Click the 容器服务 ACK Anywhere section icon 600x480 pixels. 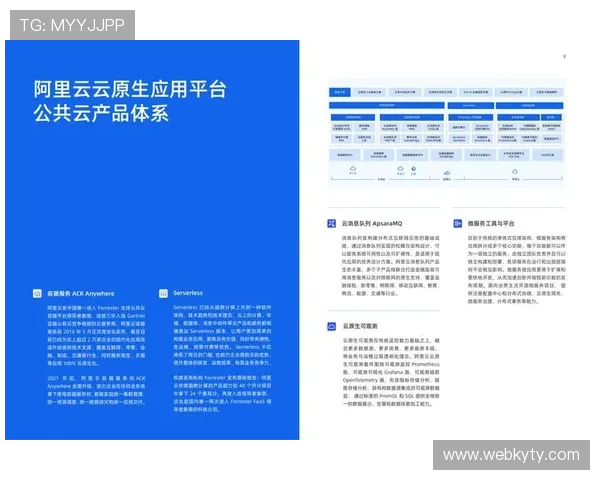37,294
